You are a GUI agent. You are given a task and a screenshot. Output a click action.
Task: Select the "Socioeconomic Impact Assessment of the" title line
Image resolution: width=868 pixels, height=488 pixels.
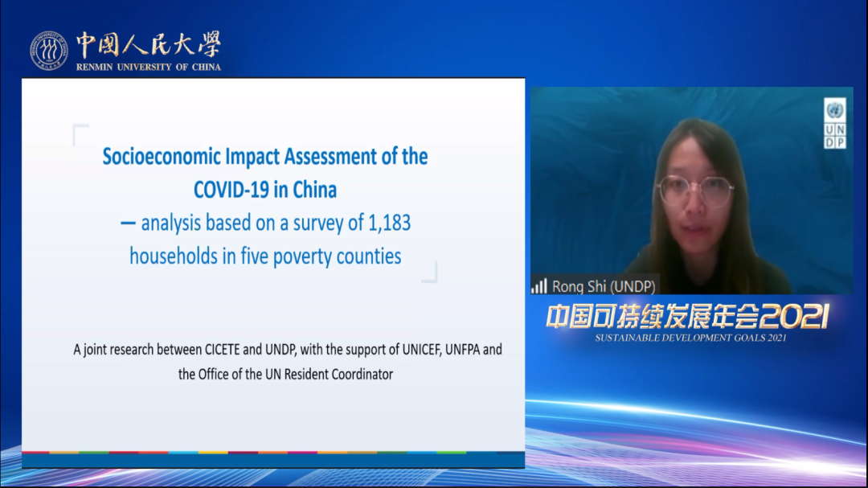pyautogui.click(x=265, y=156)
